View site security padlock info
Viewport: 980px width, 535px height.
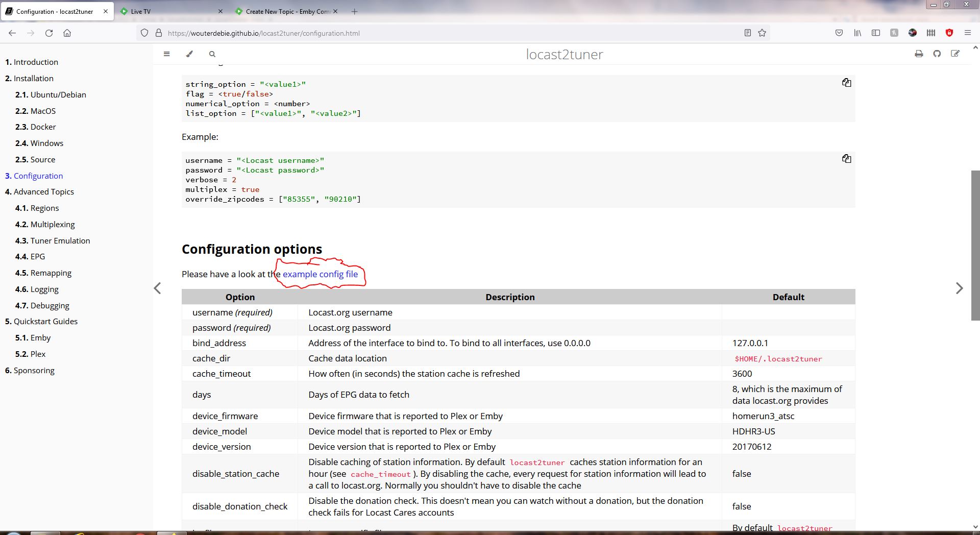(159, 33)
